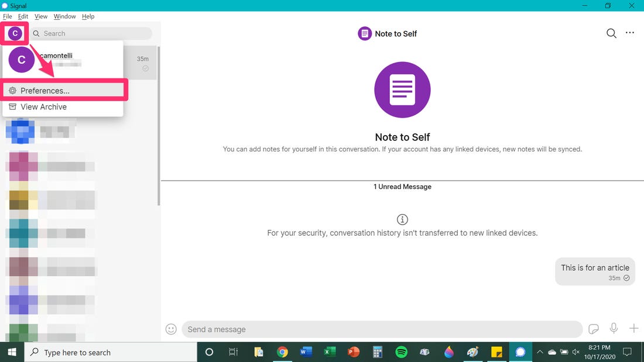
Task: Click the OneDrive cloud tray icon
Action: point(552,351)
